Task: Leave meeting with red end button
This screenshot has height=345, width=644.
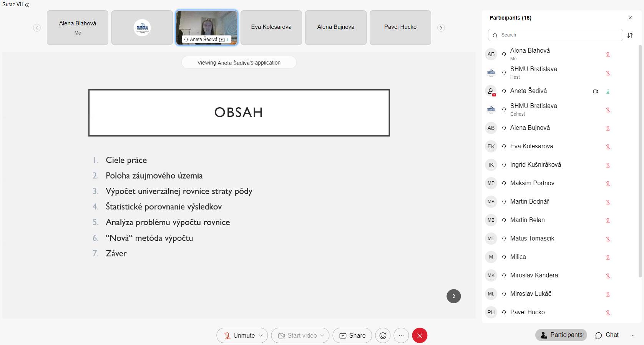Action: tap(420, 335)
